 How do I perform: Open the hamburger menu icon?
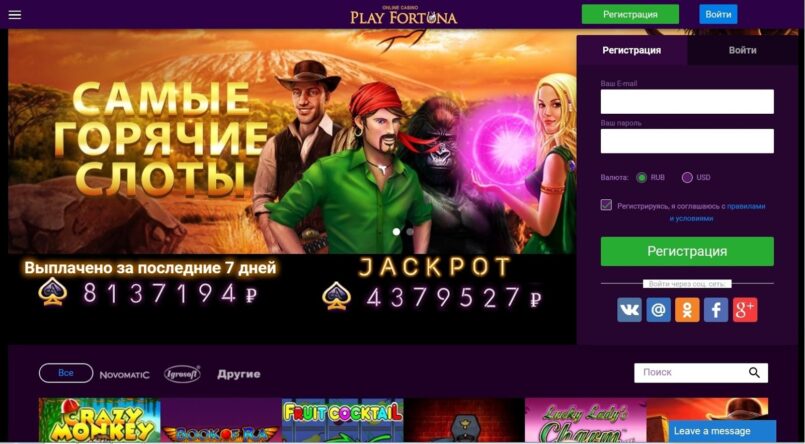[x=15, y=14]
